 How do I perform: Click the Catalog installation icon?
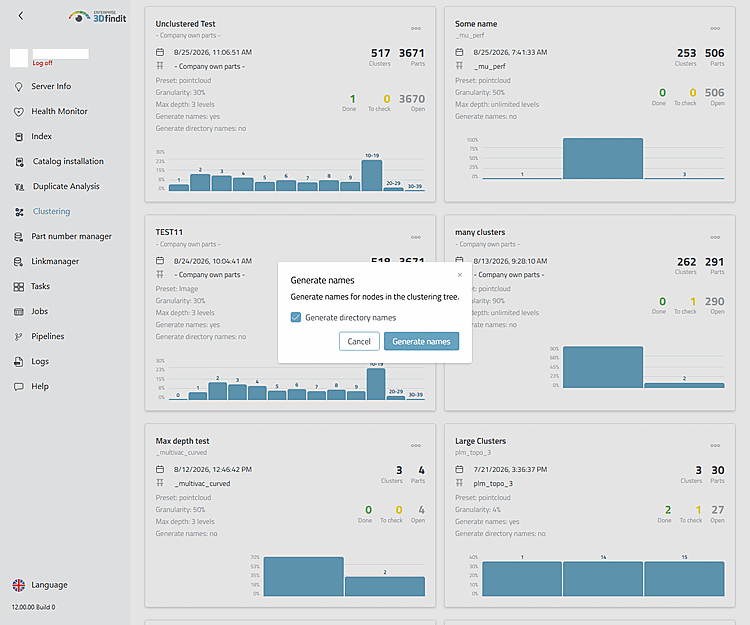(20, 162)
